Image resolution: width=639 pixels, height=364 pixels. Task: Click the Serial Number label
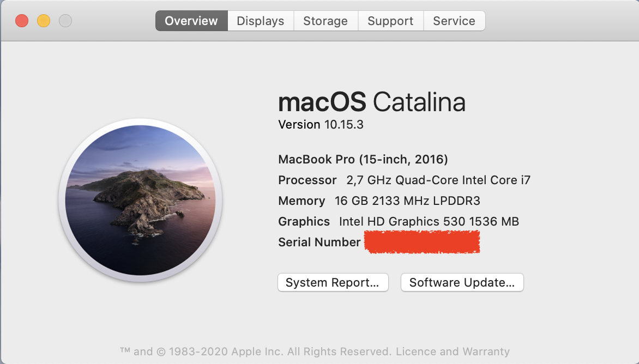pos(319,242)
